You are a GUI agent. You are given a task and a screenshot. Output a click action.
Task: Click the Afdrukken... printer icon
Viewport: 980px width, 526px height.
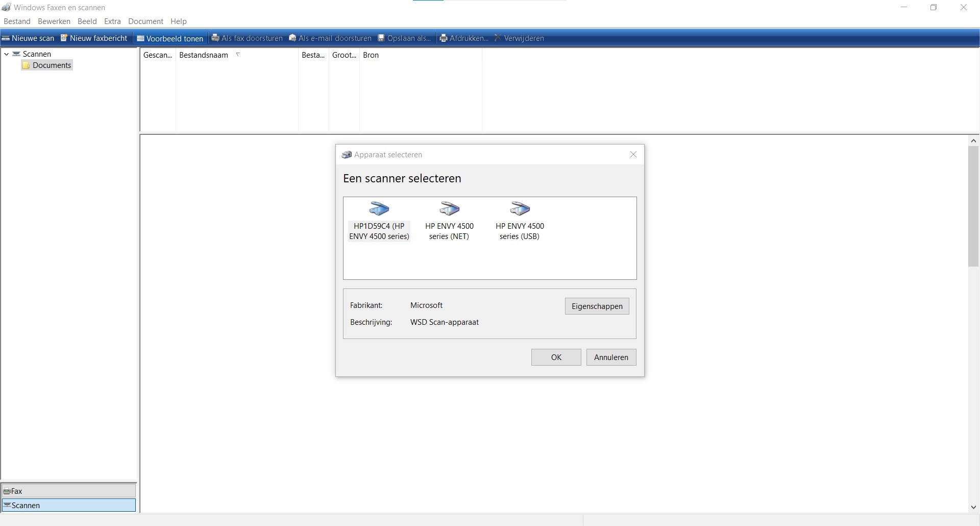pos(444,38)
